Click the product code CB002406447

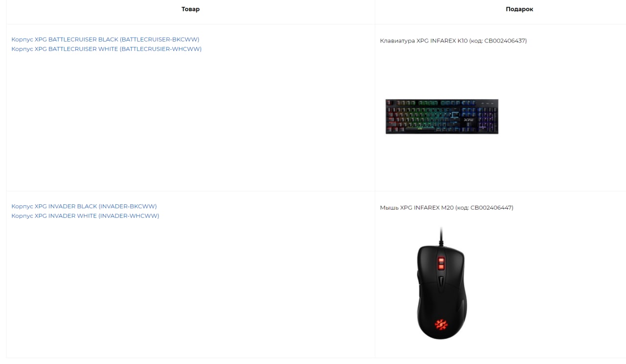pyautogui.click(x=491, y=208)
